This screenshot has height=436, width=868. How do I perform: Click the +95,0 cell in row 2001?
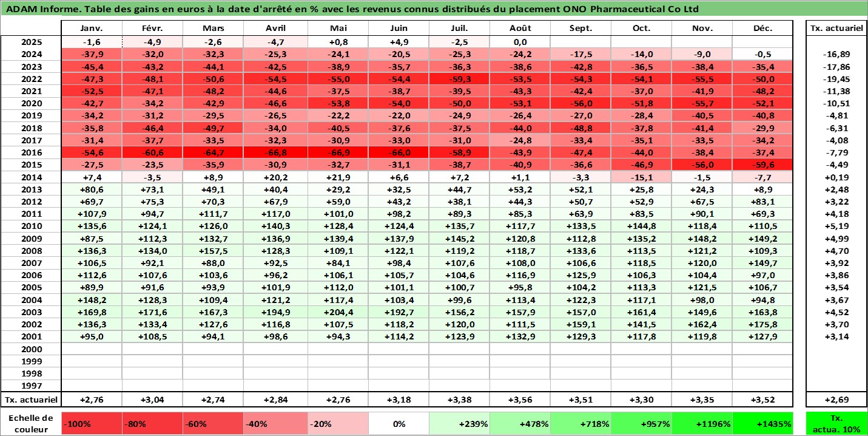point(92,336)
